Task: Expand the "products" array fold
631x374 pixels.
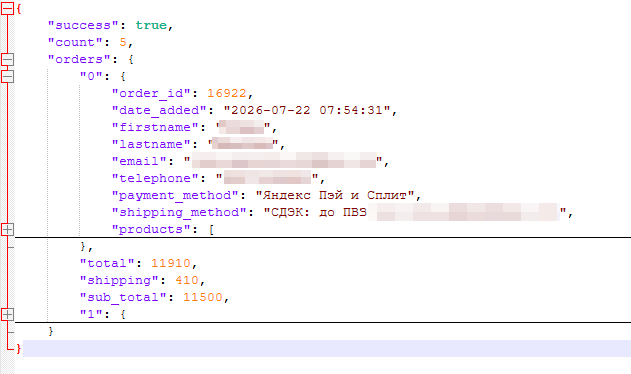Action: 7,229
